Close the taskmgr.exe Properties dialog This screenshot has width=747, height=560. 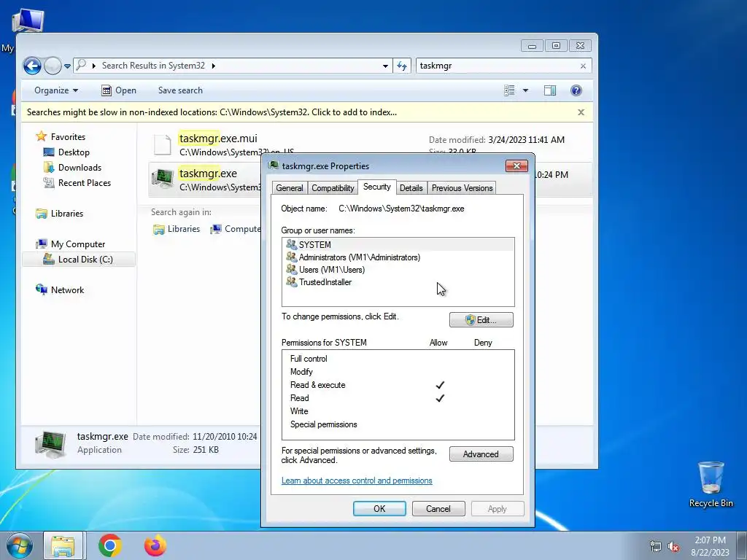[516, 166]
